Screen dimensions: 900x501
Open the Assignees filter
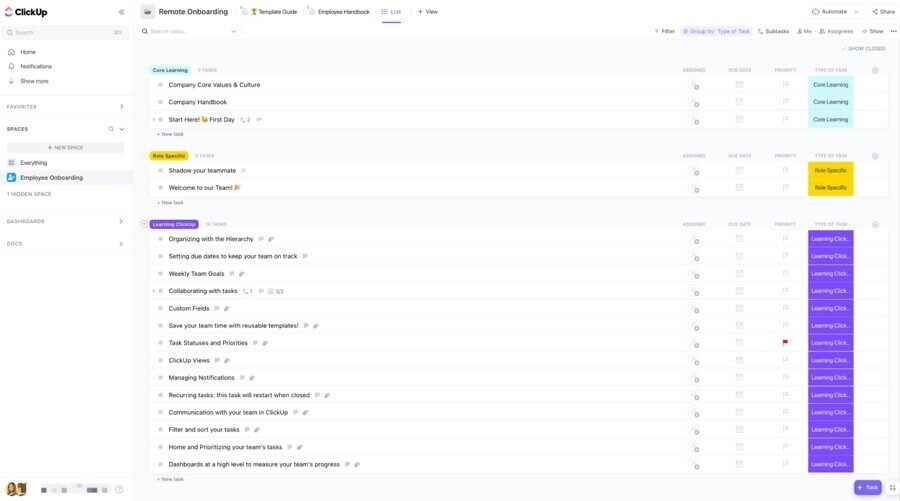tap(836, 32)
